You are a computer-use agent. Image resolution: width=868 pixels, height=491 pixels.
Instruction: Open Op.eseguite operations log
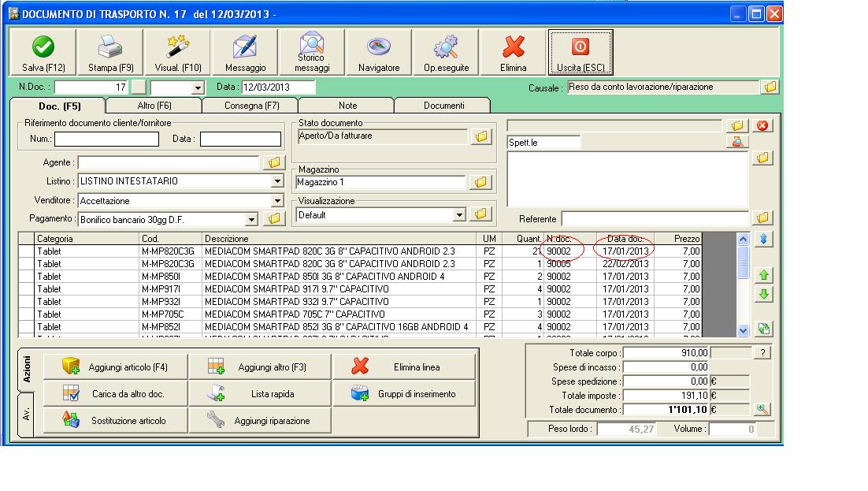coord(446,53)
